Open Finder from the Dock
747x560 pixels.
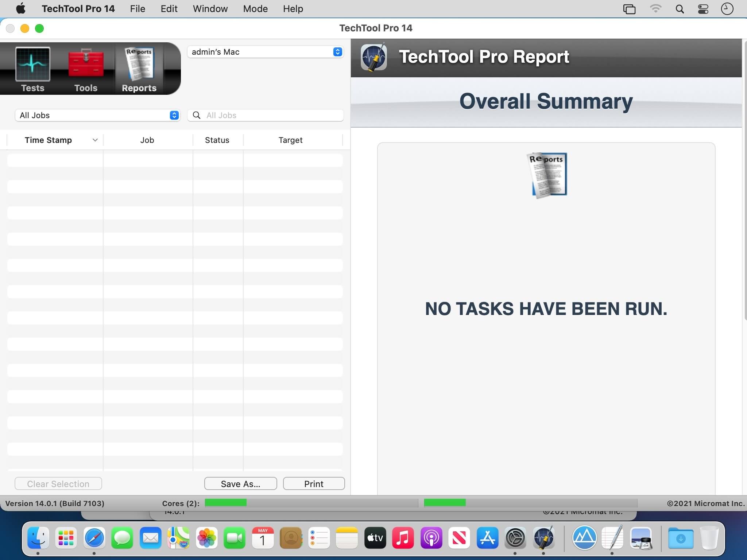click(x=38, y=538)
